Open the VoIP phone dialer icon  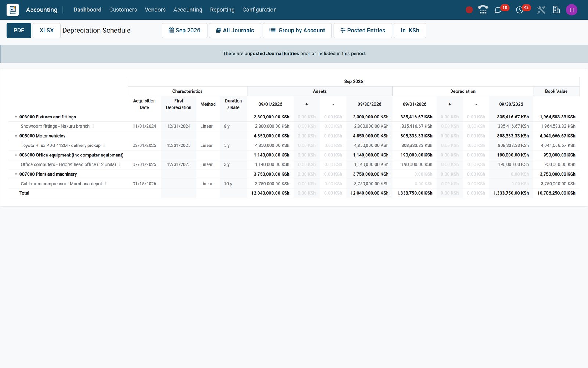483,10
